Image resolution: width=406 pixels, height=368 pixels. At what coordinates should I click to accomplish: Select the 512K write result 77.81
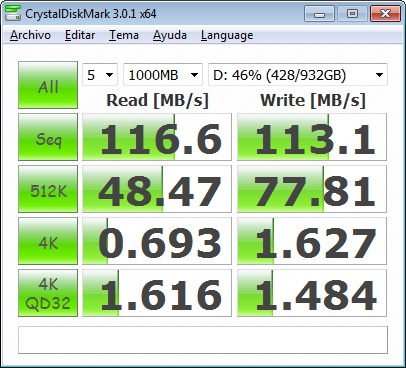coord(312,189)
